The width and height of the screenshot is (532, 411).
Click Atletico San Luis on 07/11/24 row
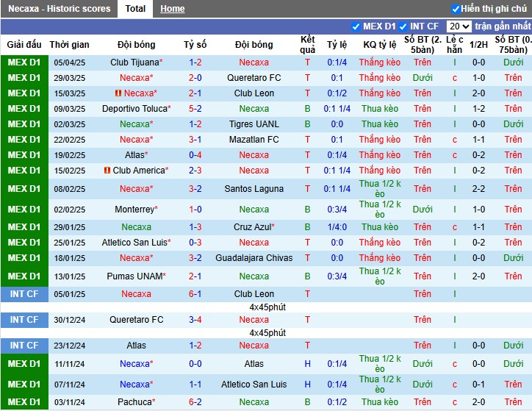[x=254, y=385]
